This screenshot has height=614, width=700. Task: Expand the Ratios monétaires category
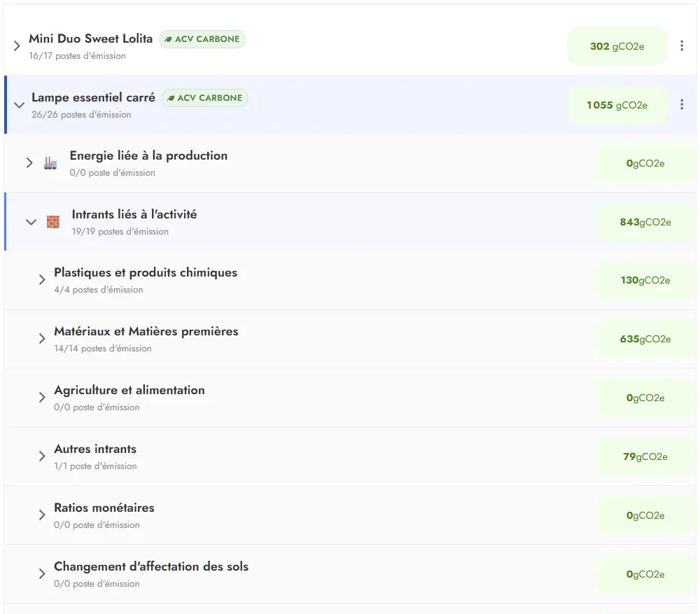42,515
